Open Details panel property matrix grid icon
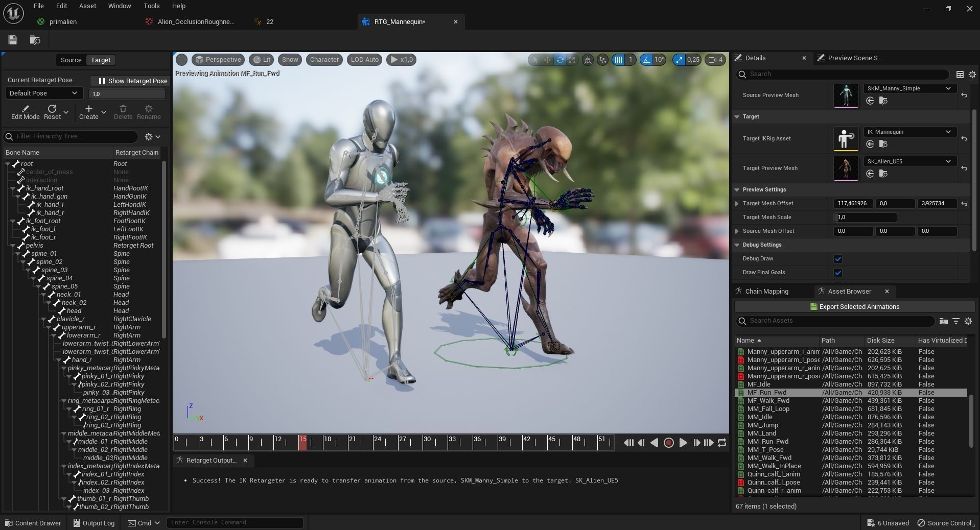The height and width of the screenshot is (530, 980). coord(960,75)
